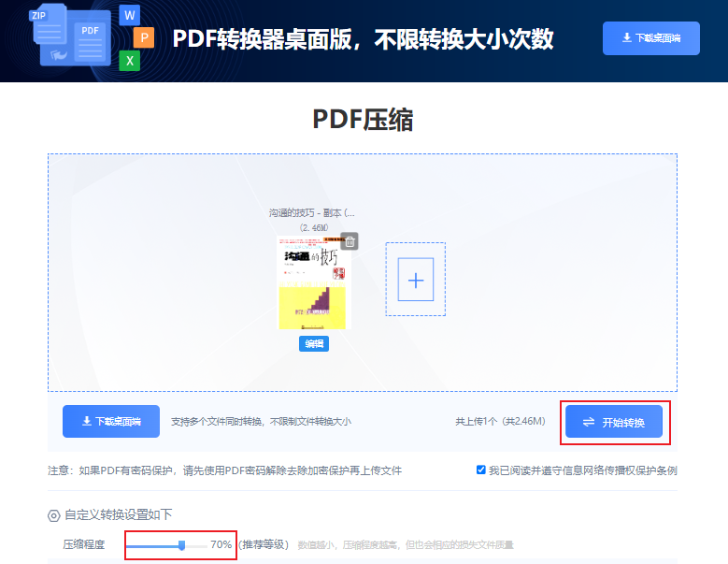Click the 编辑 button under the thumbnail
Image resolution: width=728 pixels, height=564 pixels.
[x=314, y=344]
